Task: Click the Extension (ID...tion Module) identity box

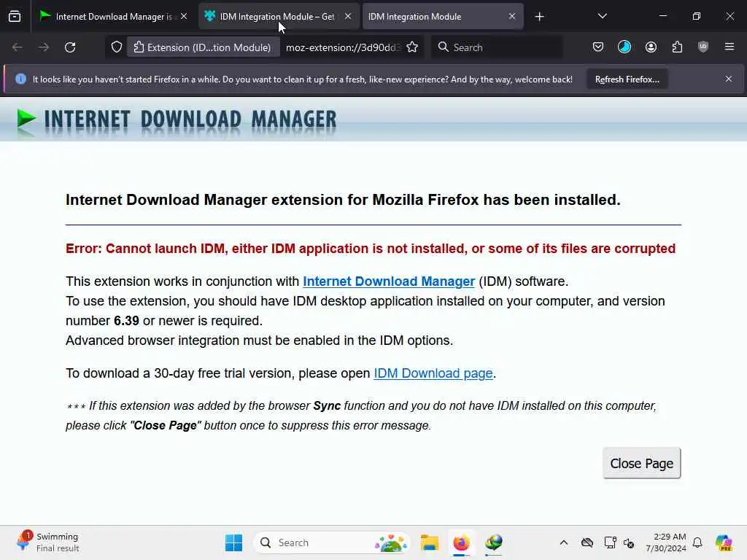Action: 203,47
